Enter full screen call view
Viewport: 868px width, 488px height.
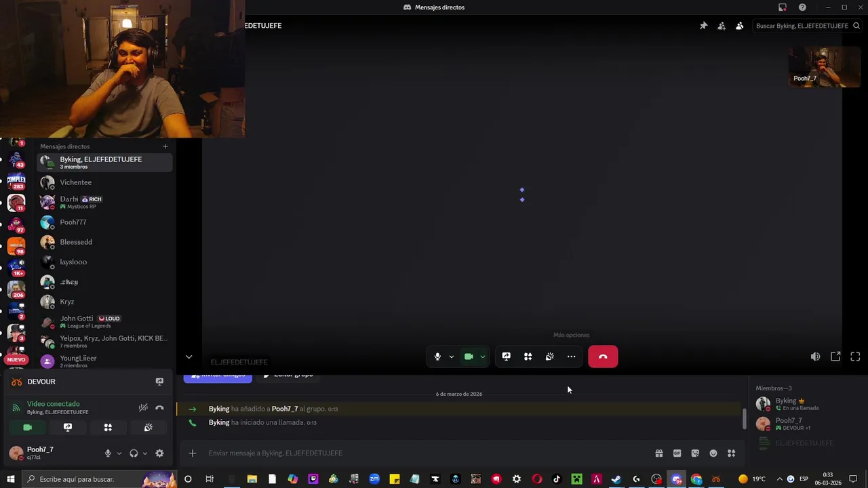pos(855,357)
